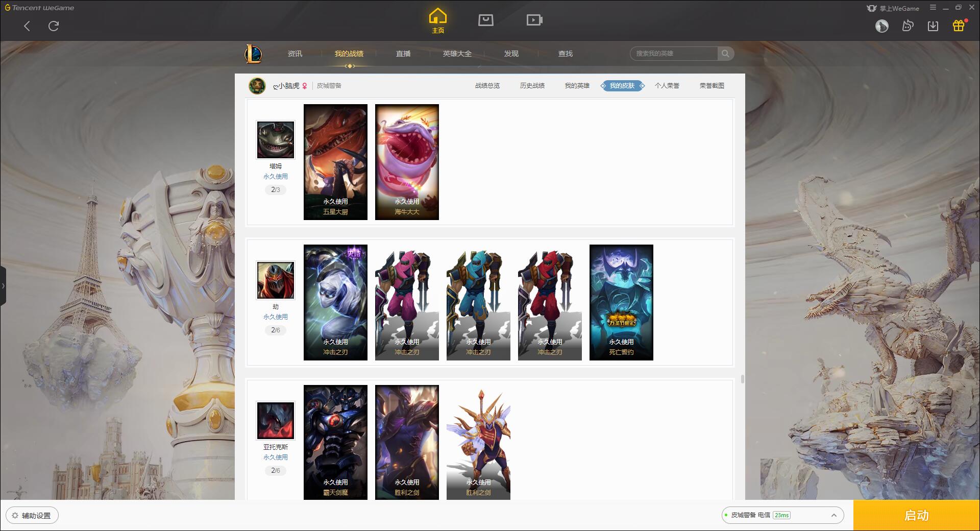Open the 英雄大全 heroes tab
The image size is (980, 531).
pos(457,54)
